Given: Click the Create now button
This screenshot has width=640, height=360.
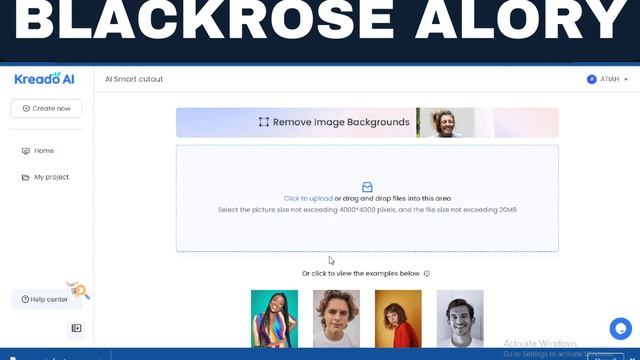Looking at the screenshot, I should pyautogui.click(x=46, y=109).
